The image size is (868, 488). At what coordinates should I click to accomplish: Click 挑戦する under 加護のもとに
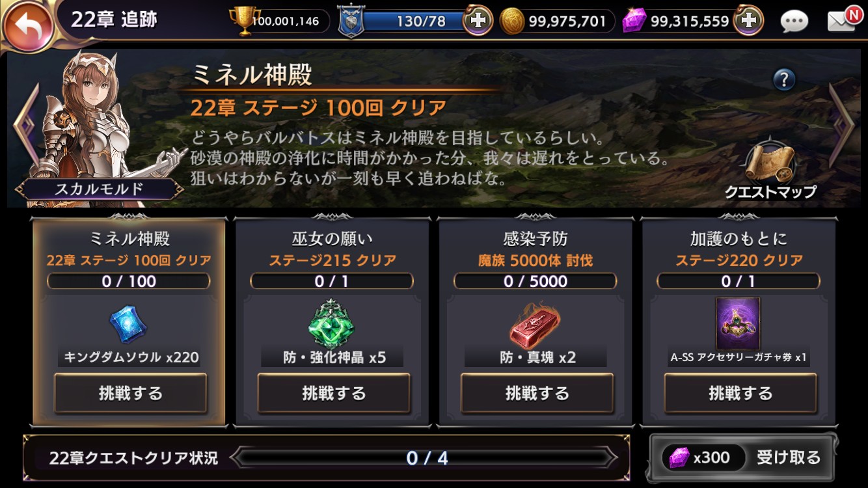[740, 393]
